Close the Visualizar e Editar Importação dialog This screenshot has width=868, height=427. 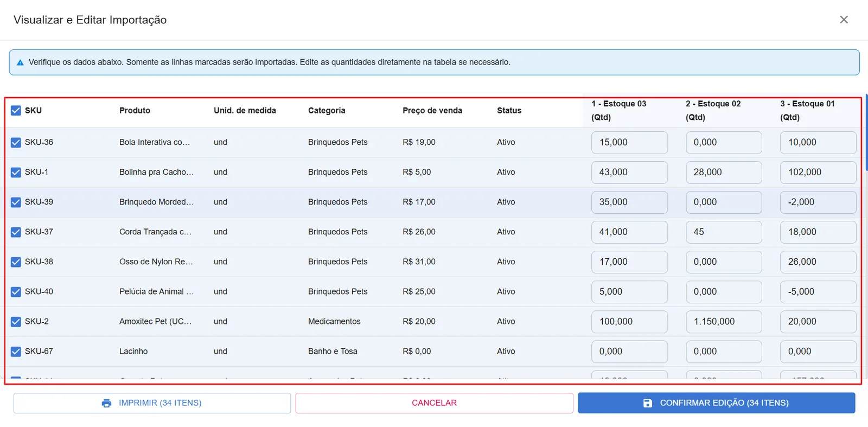(x=844, y=20)
